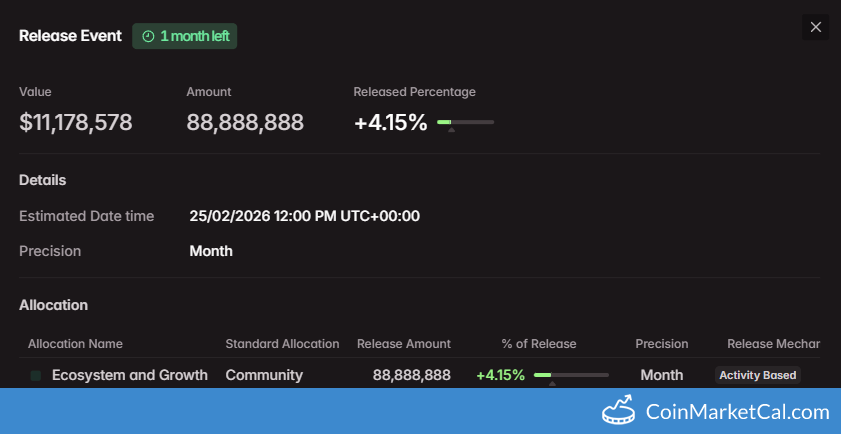Image resolution: width=841 pixels, height=434 pixels.
Task: Click the Release Amount column header
Action: (x=404, y=344)
